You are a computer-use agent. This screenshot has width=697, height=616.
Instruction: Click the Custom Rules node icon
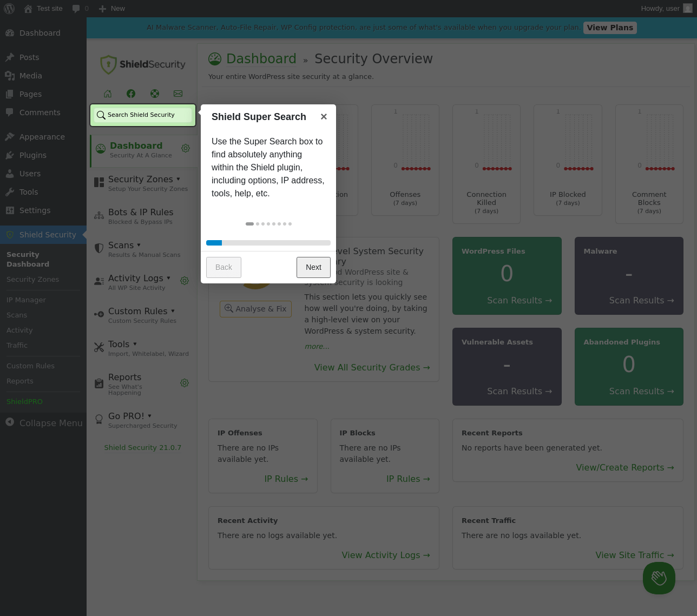pos(99,314)
